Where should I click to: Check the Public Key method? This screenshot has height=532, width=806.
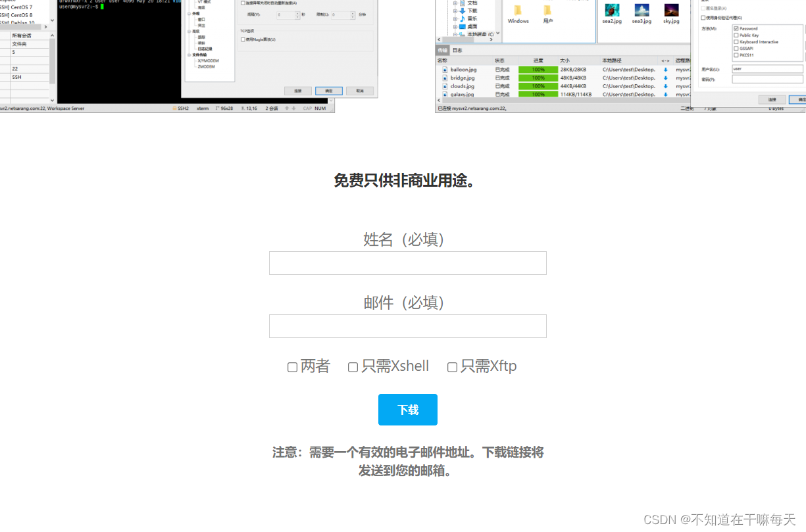(736, 36)
